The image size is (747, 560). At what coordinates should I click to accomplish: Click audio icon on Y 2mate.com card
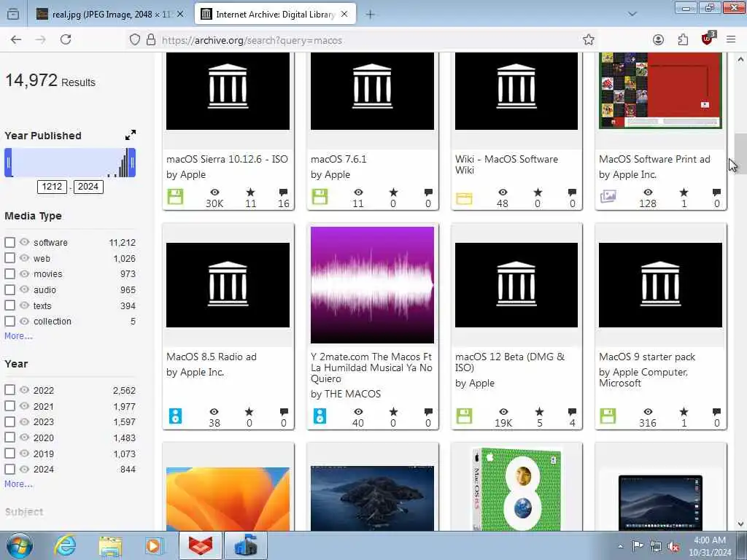click(320, 416)
